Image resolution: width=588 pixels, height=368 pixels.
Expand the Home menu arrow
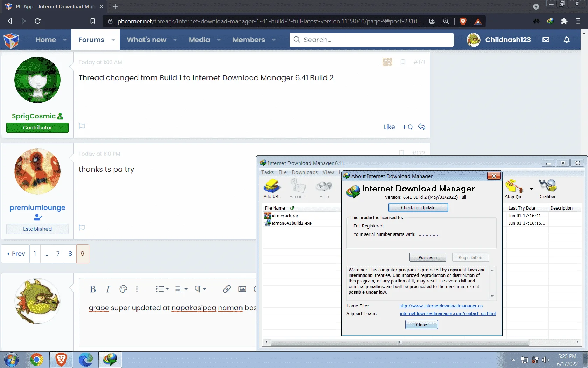pos(65,40)
